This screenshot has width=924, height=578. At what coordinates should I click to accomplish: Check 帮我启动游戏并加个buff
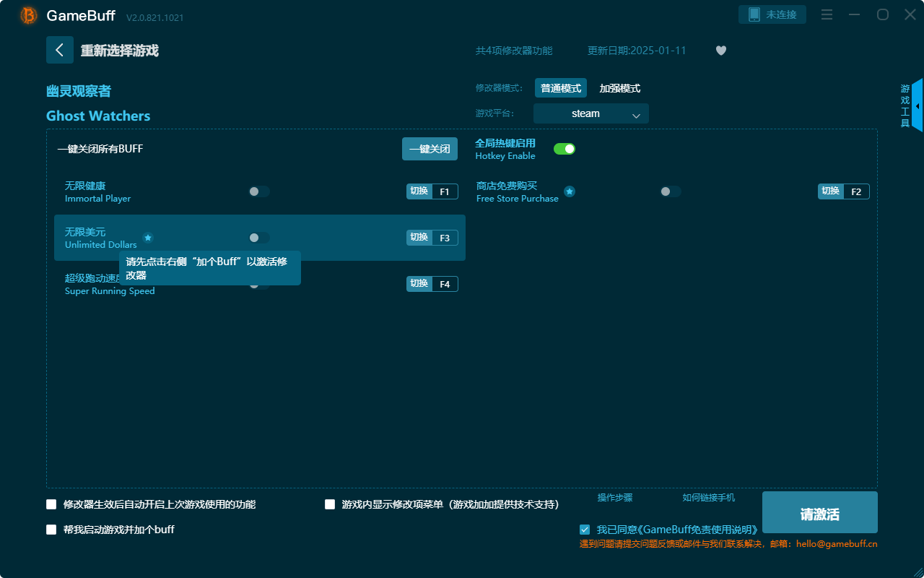51,530
